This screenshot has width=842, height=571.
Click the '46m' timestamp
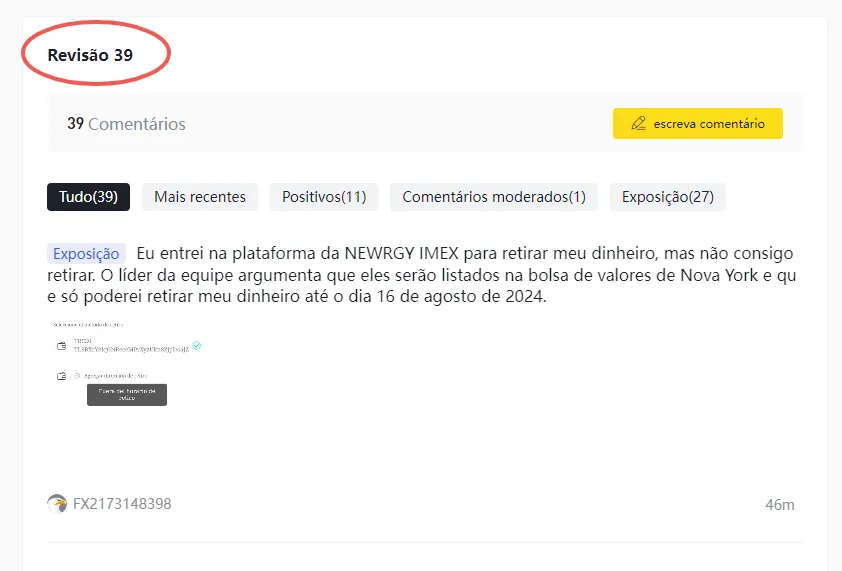pos(780,504)
